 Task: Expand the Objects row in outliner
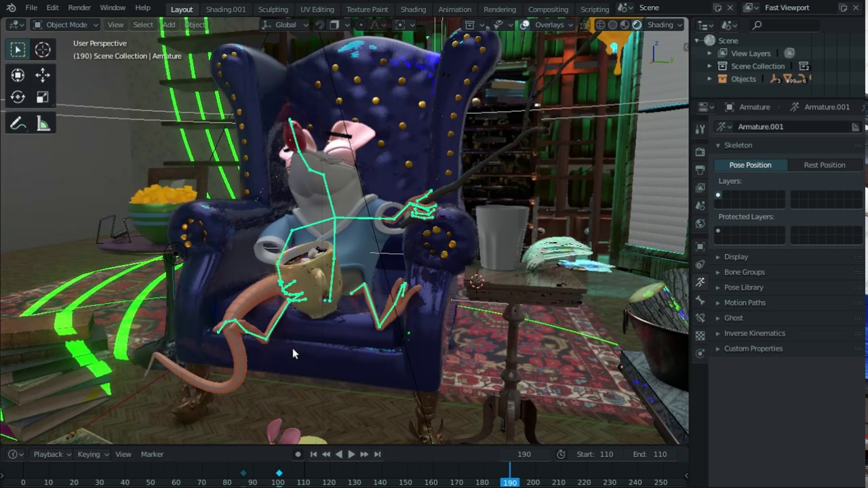click(x=709, y=79)
